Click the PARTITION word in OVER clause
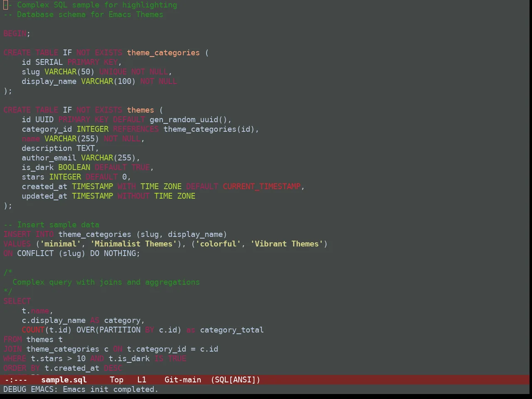 [120, 330]
